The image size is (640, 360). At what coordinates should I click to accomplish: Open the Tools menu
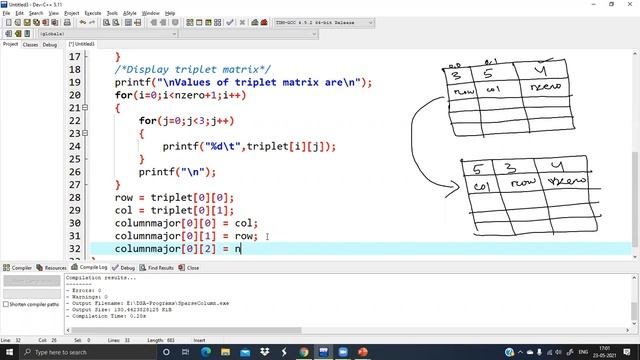[112, 13]
